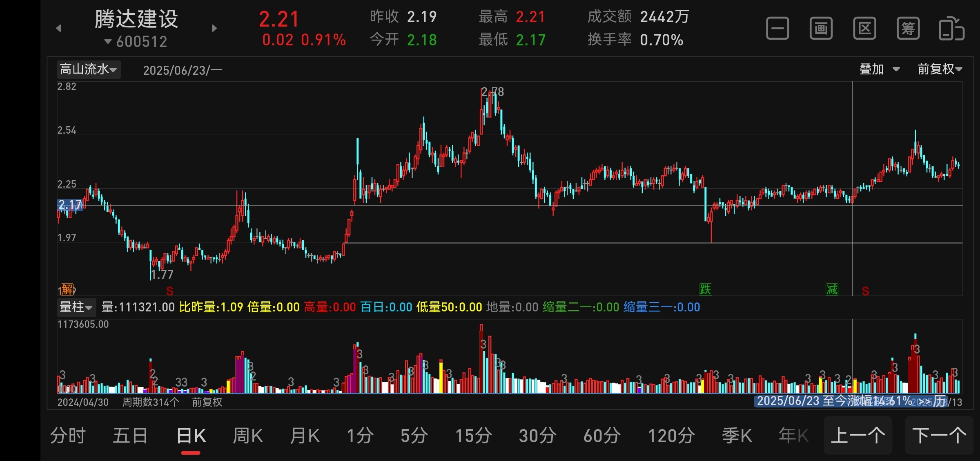This screenshot has height=461, width=980.
Task: Go to the next stock with the right arrow
Action: click(x=214, y=28)
